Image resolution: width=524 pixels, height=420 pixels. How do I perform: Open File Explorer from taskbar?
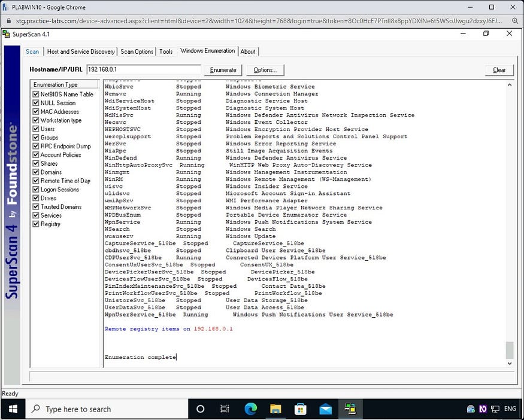(x=275, y=409)
